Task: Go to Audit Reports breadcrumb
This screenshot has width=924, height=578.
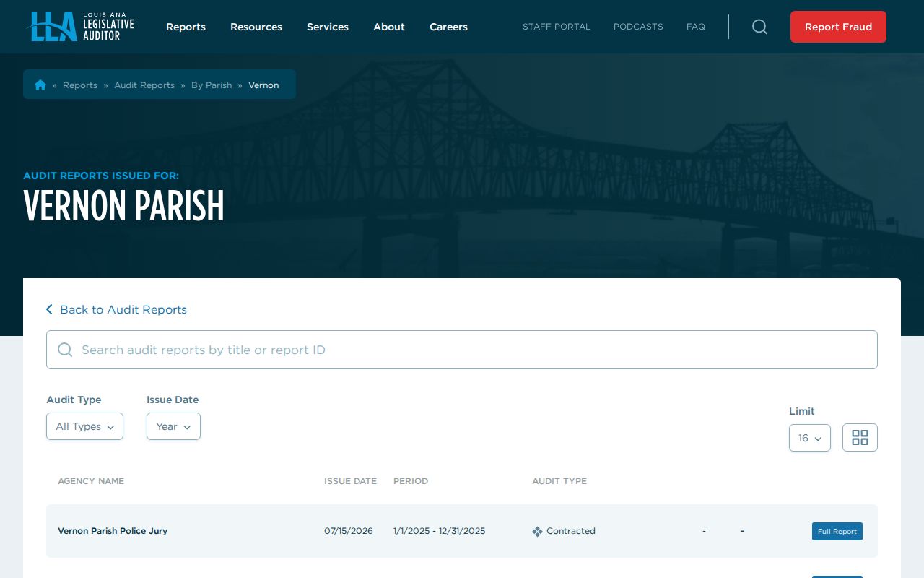Action: (x=144, y=85)
